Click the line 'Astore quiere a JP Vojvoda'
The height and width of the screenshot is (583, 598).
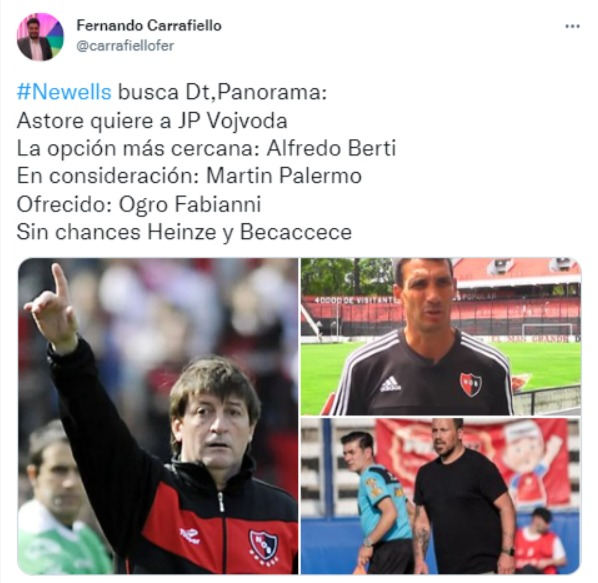click(152, 121)
